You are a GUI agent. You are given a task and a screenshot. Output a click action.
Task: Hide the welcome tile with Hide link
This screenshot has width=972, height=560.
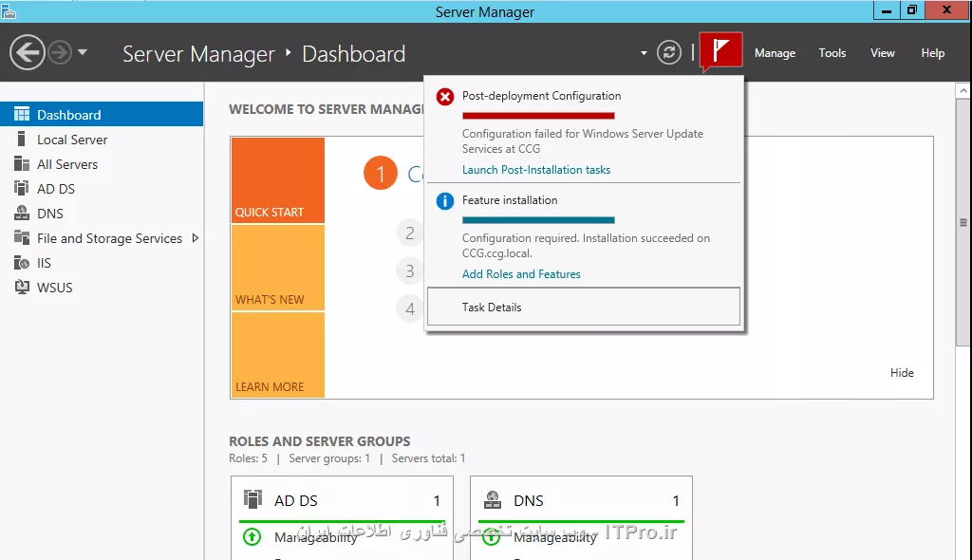point(902,373)
